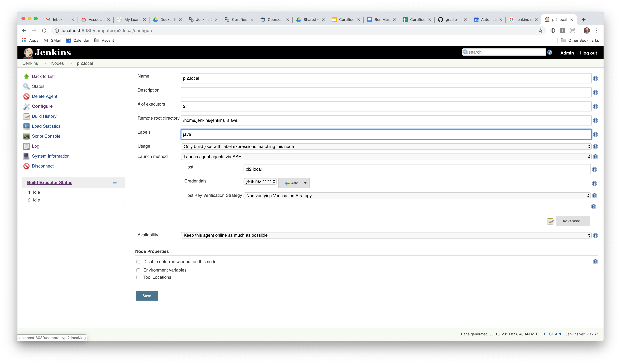Check the Tool Locations option

138,277
